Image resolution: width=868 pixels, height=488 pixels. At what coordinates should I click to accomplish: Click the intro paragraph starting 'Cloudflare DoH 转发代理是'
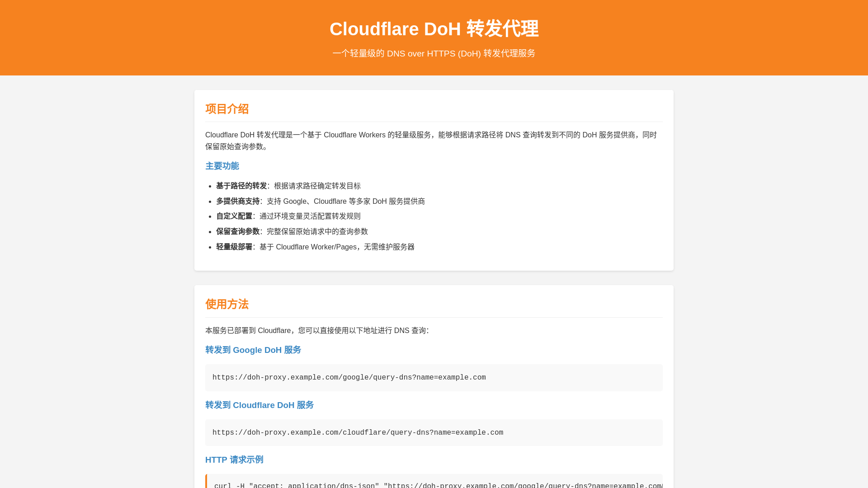click(434, 141)
